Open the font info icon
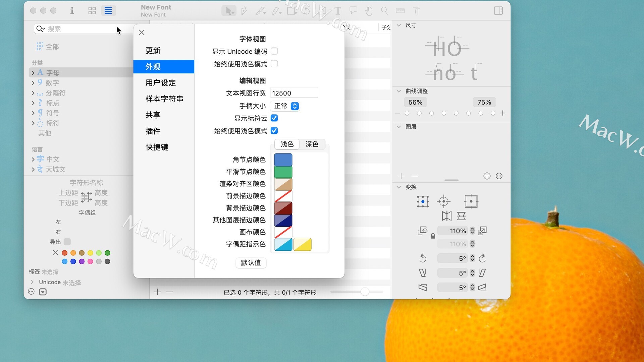This screenshot has width=644, height=362. click(x=72, y=11)
